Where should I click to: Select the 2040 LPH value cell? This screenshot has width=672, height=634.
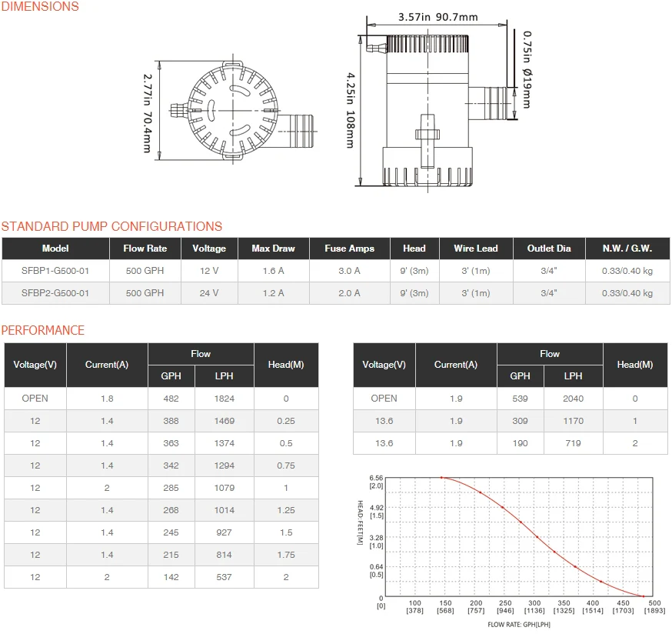(x=573, y=399)
